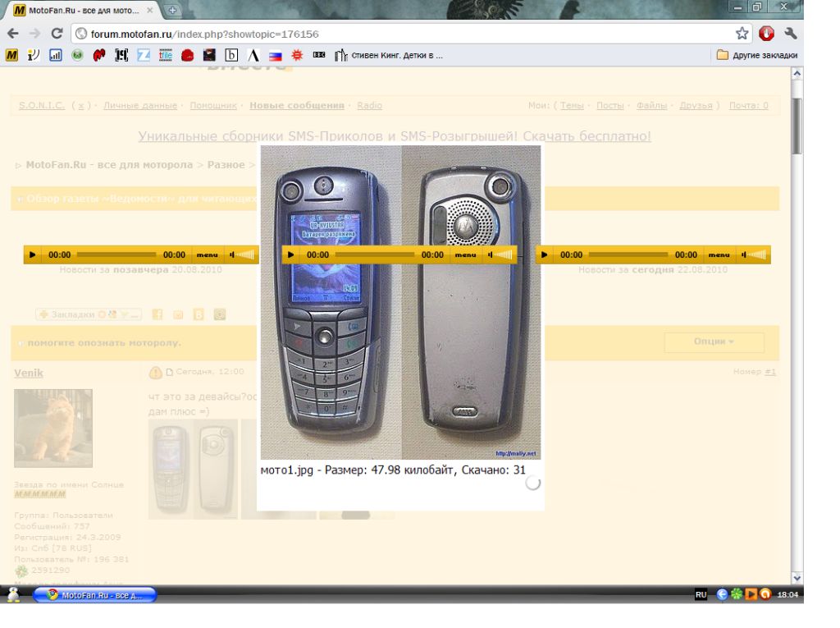The height and width of the screenshot is (628, 840).
Task: Click the enlarged Motorola phone photo
Action: (x=400, y=302)
